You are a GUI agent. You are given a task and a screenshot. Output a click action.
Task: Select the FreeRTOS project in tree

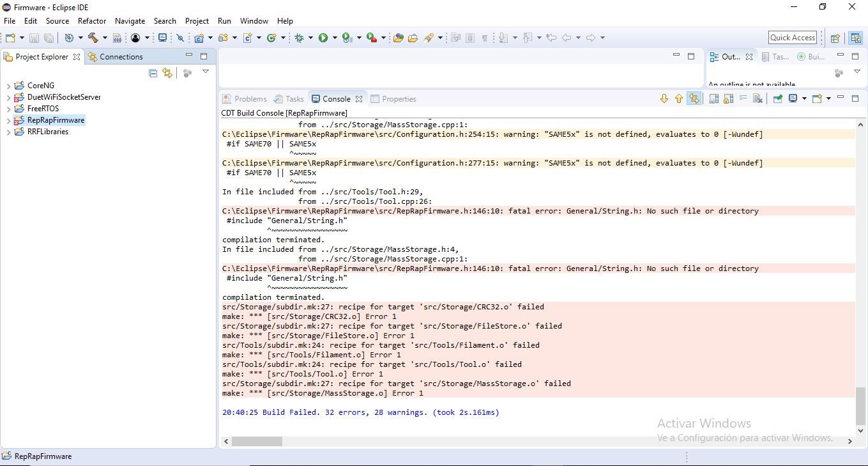click(x=43, y=109)
